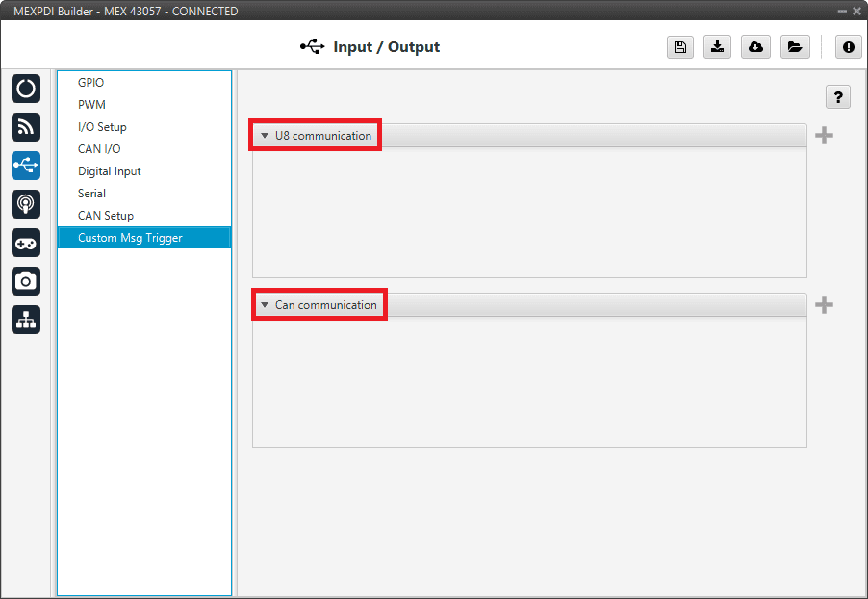Open the network hierarchy sidebar icon
This screenshot has width=868, height=599.
coord(26,320)
